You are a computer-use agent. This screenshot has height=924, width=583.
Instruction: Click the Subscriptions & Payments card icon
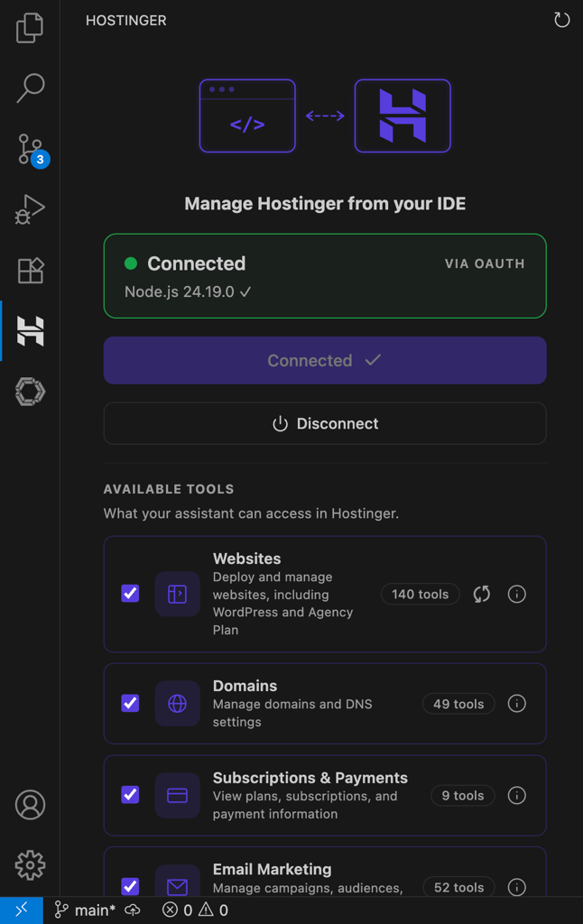(178, 796)
